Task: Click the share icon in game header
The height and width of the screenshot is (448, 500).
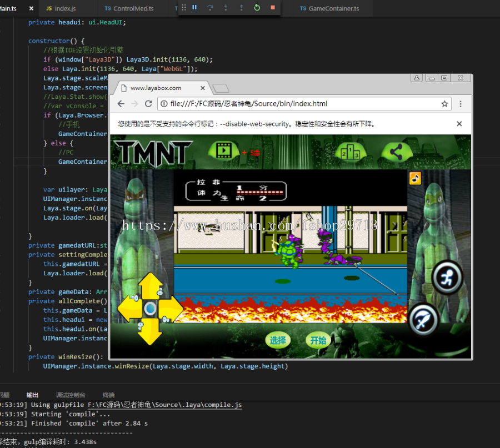Action: tap(396, 152)
